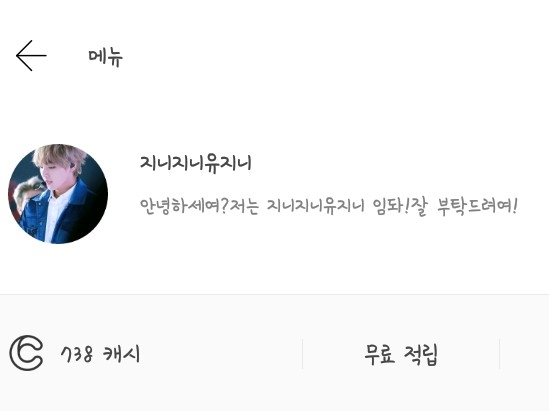The image size is (549, 411).
Task: Tap the word 적립 in the free-earn button
Action: (421, 355)
